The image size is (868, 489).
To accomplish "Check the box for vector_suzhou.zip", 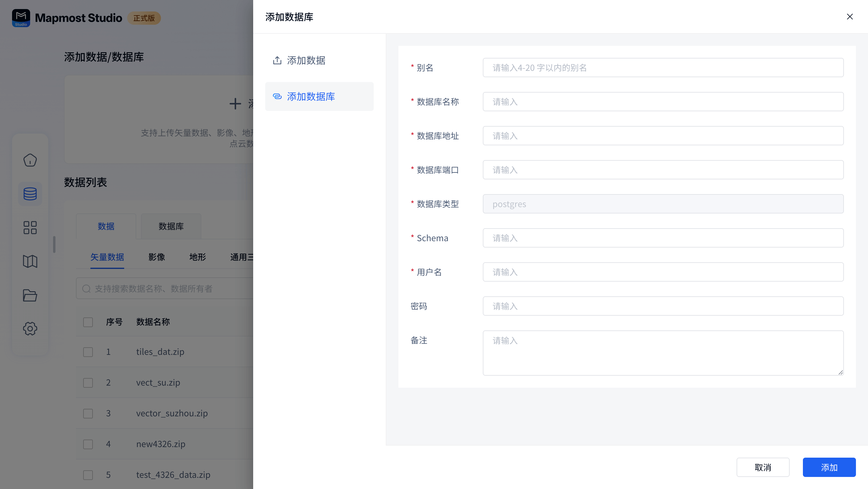I will pyautogui.click(x=88, y=413).
